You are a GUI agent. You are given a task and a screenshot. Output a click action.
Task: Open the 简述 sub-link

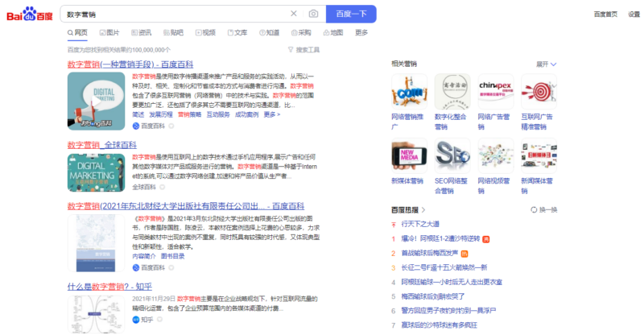(138, 114)
